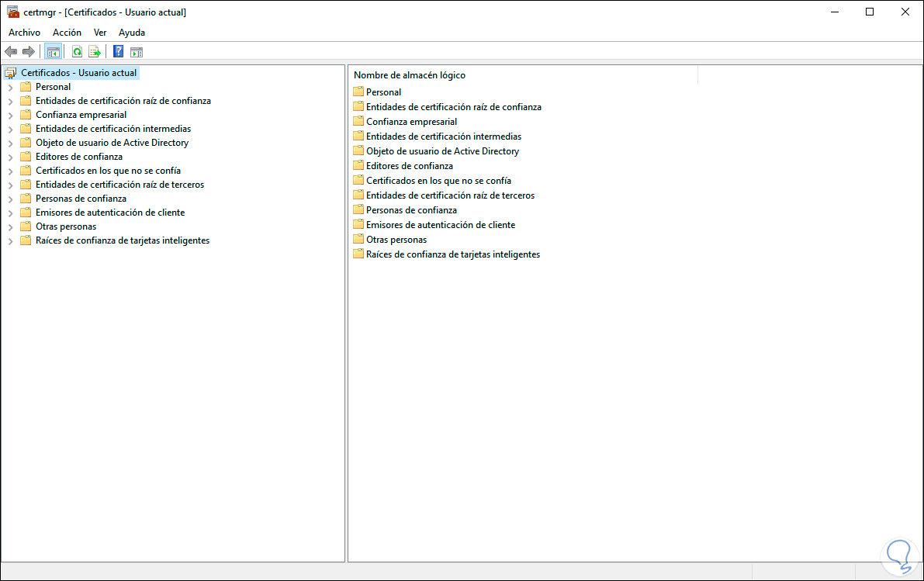
Task: Click the Back arrow toolbar icon
Action: (11, 52)
